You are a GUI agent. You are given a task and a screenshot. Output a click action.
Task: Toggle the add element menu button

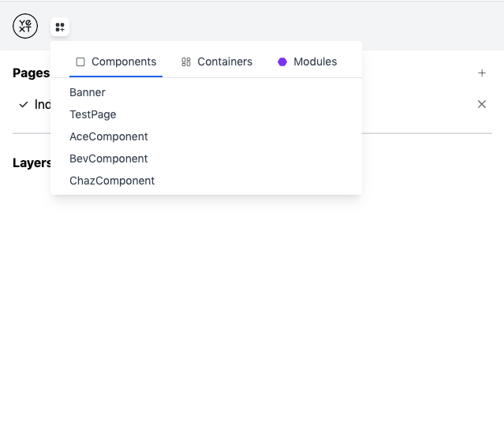(x=60, y=27)
